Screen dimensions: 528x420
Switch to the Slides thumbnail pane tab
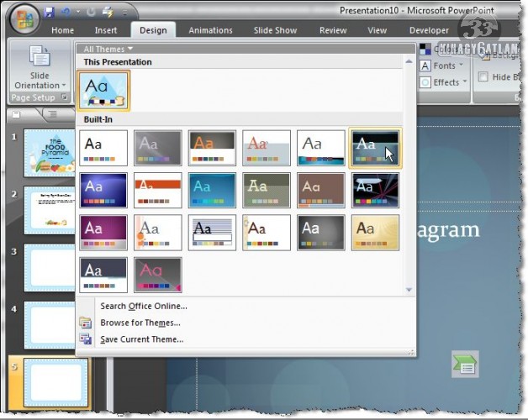click(x=17, y=114)
